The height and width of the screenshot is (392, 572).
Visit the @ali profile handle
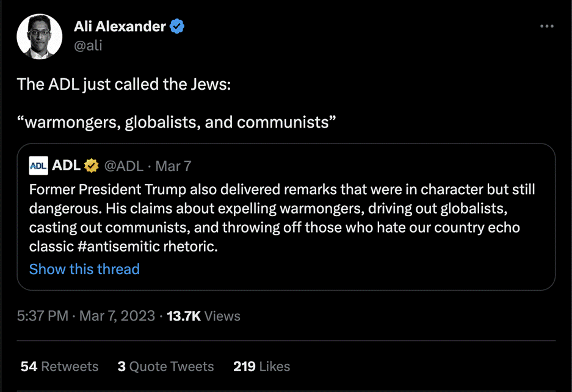89,45
